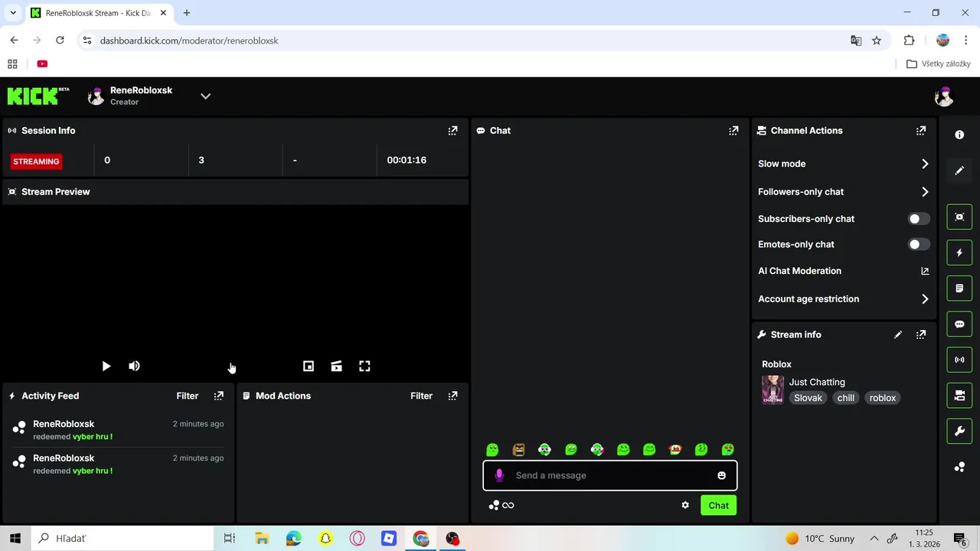Insert the angry brown face emote
The height and width of the screenshot is (551, 980).
pos(518,450)
